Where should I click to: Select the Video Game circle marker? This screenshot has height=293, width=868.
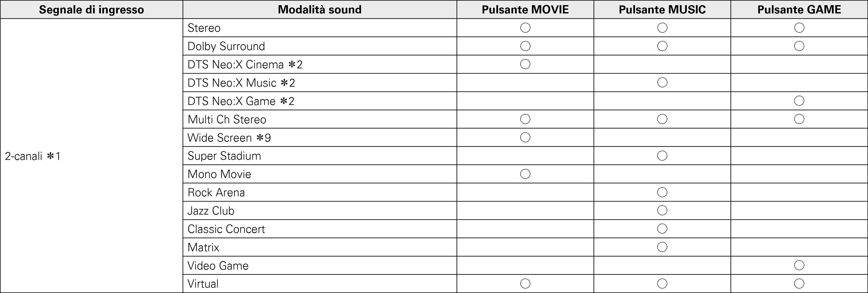(799, 265)
